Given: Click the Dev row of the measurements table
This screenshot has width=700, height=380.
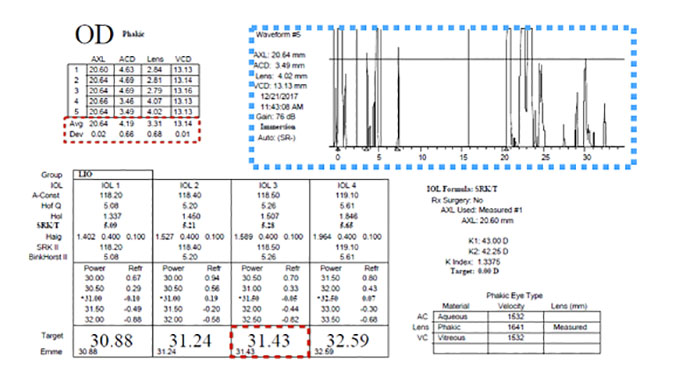Looking at the screenshot, I should (x=131, y=134).
